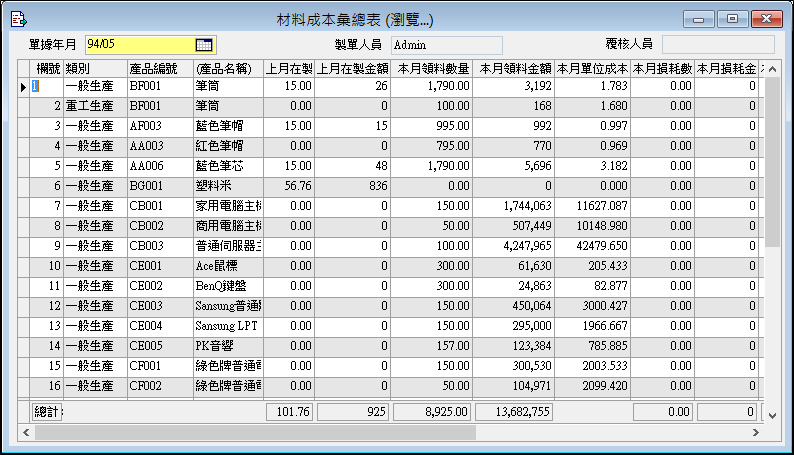Viewport: 794px width, 455px height.
Task: Click the horizontal scrollbar's left arrow
Action: click(25, 433)
